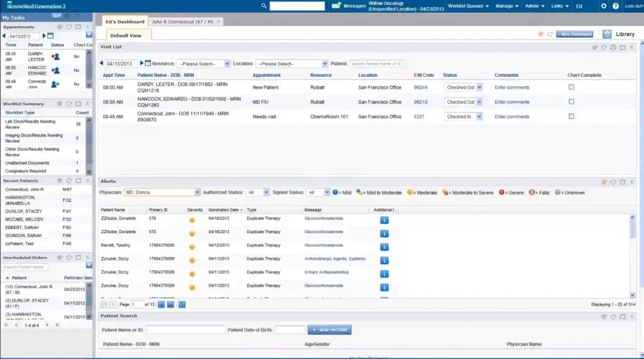Click EDIT E/M code for Connecticut, John
The image size is (644, 359).
pyautogui.click(x=419, y=117)
